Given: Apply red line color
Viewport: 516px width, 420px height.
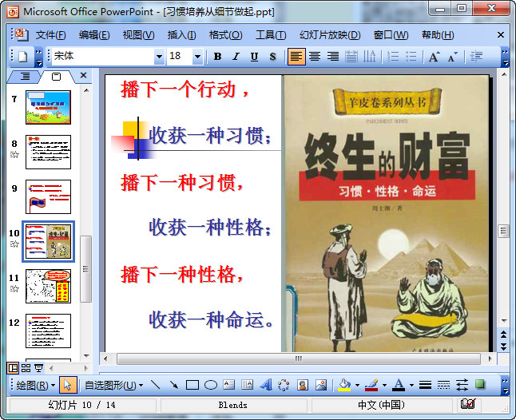Looking at the screenshot, I should click(x=371, y=385).
